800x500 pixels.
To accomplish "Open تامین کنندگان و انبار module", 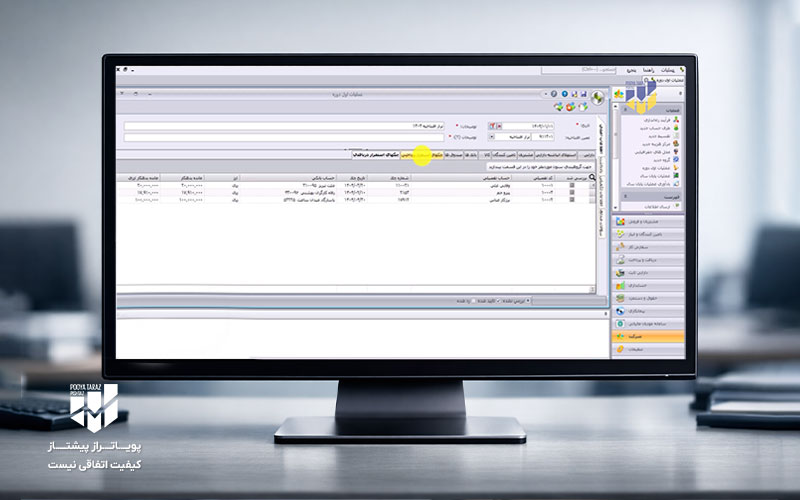I will [648, 234].
